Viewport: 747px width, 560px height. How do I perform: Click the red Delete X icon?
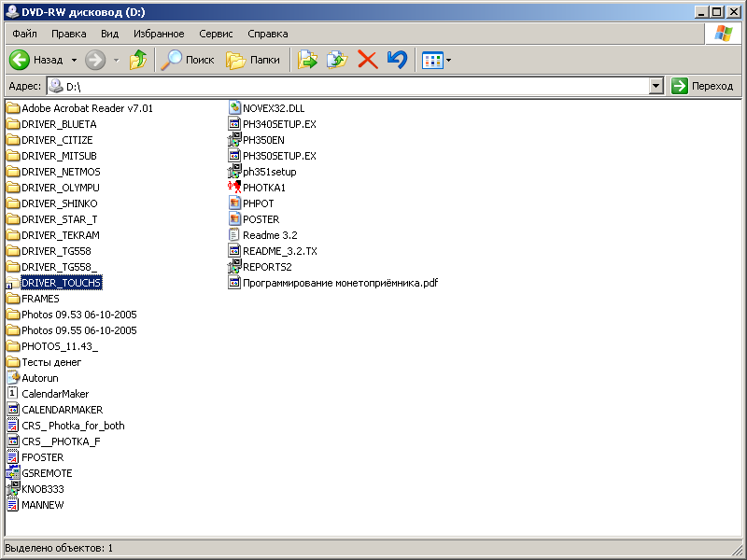367,60
